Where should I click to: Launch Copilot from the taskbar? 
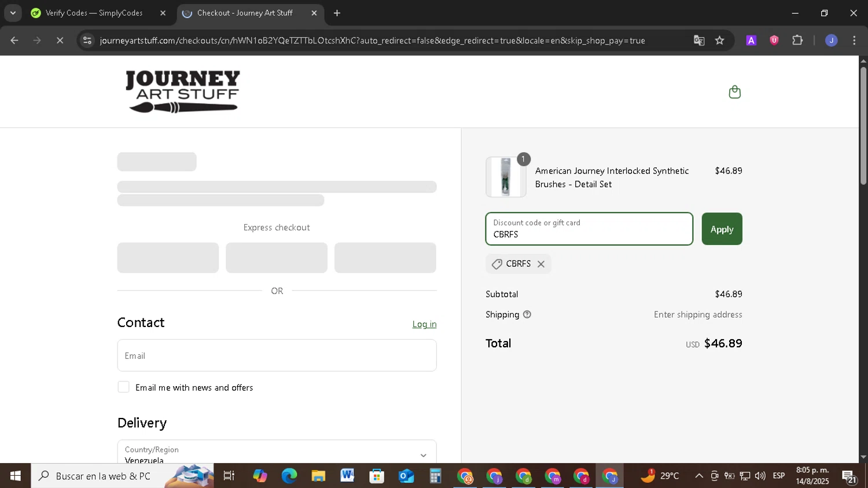(260, 476)
